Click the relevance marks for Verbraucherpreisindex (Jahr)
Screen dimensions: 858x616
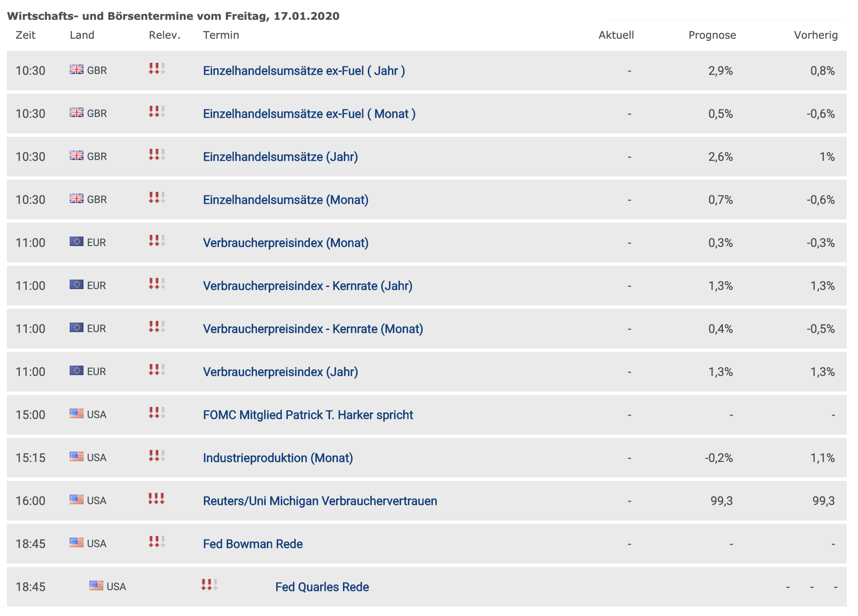(157, 370)
